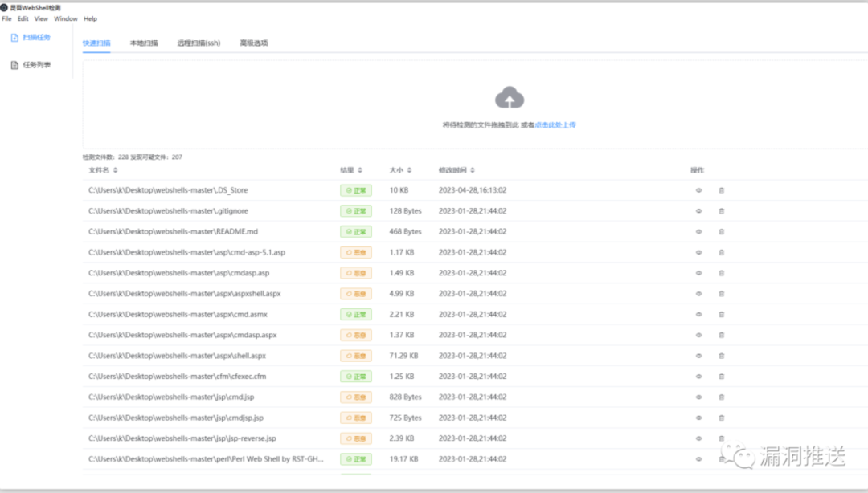The image size is (868, 493).
Task: Select the cmdasp.aspx file path
Action: pos(182,335)
